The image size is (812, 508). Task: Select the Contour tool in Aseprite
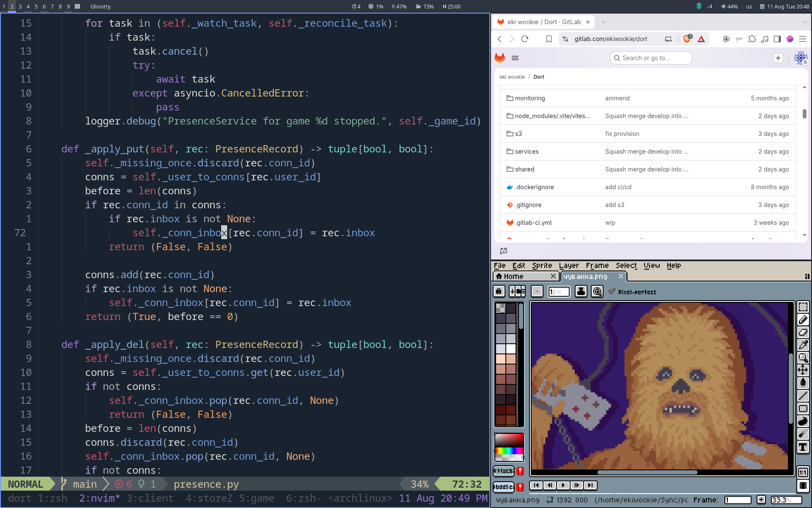[x=803, y=421]
